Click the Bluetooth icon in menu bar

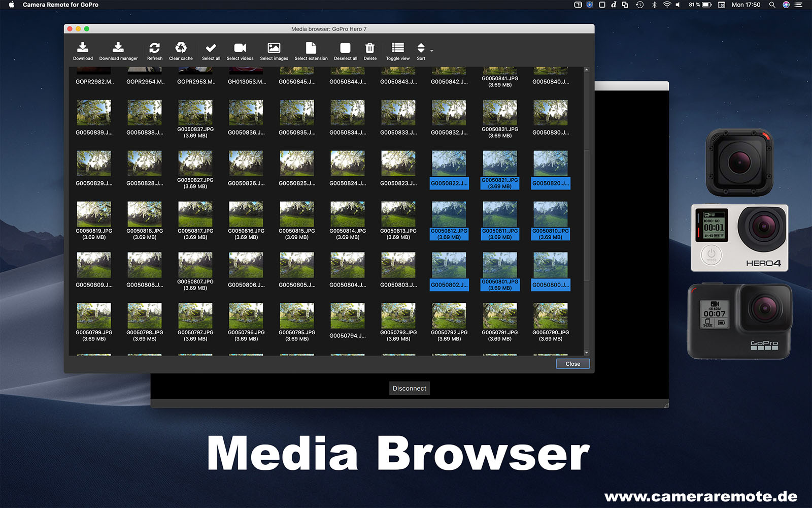(654, 5)
